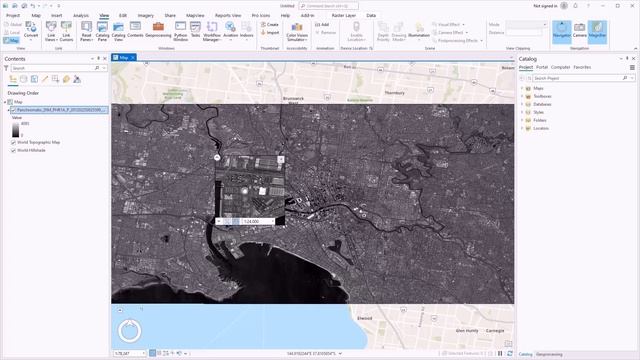Click the Create thumbnail button
This screenshot has height=360, width=640.
270,24
